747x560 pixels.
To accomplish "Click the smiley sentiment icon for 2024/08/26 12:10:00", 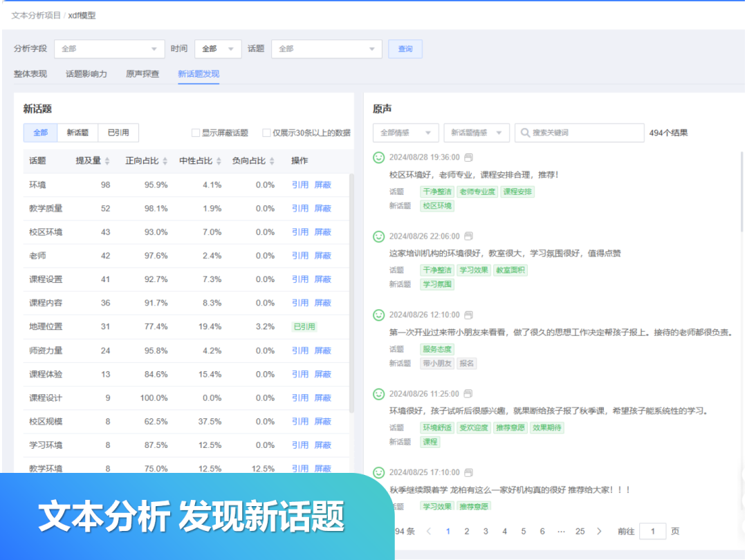I will 378,315.
